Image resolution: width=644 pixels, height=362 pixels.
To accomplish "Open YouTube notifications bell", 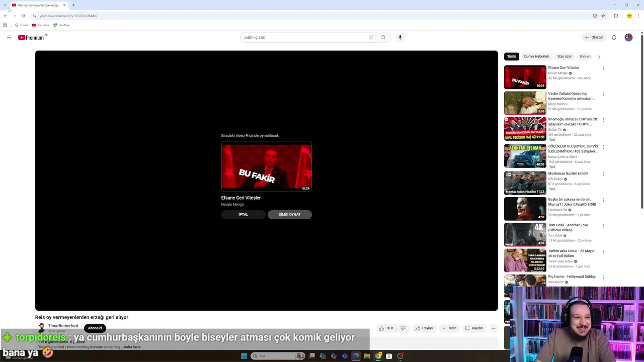I will pyautogui.click(x=614, y=37).
